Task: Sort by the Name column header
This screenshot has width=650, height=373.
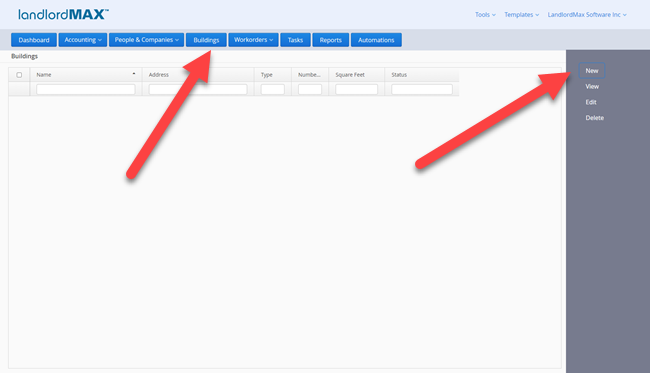Action: 86,75
